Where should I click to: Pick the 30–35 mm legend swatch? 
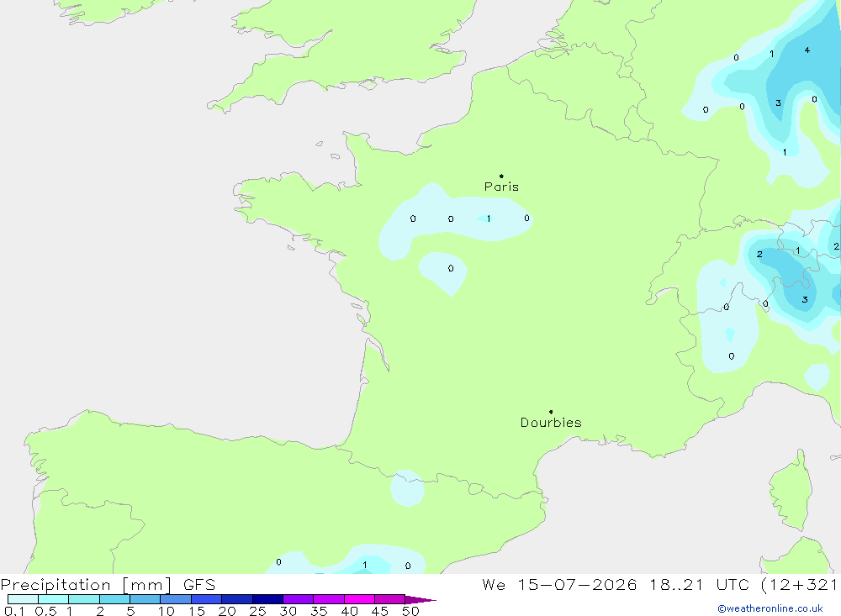(299, 599)
